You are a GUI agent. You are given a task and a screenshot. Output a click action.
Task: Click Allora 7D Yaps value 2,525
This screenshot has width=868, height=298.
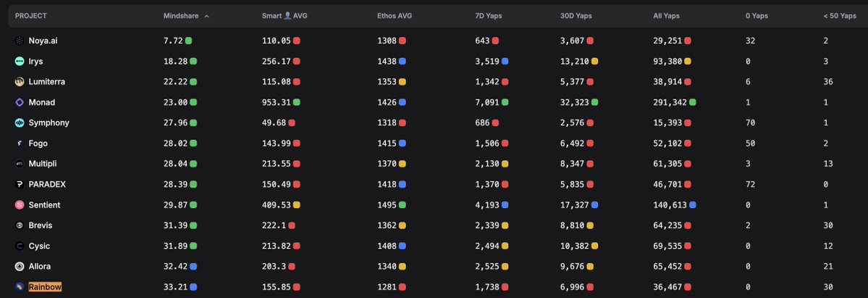click(487, 266)
